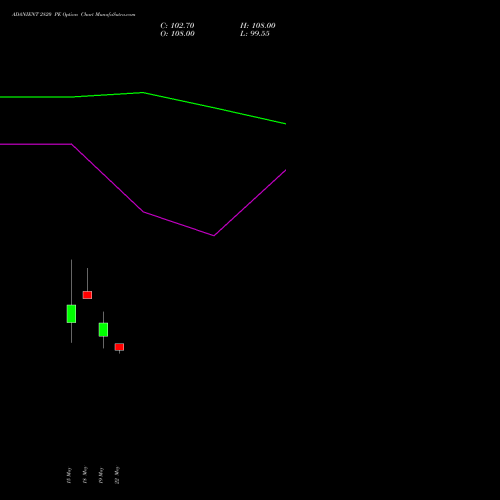Click the close value C: 102.70
500x500 pixels.
pyautogui.click(x=177, y=26)
